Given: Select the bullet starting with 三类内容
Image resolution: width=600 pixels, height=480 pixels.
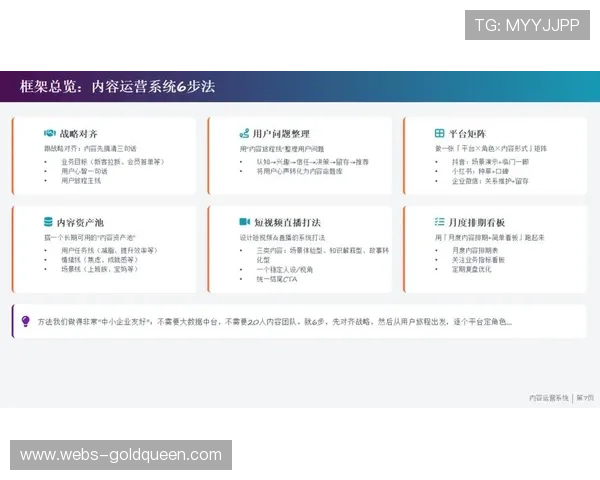Looking at the screenshot, I should 323,255.
